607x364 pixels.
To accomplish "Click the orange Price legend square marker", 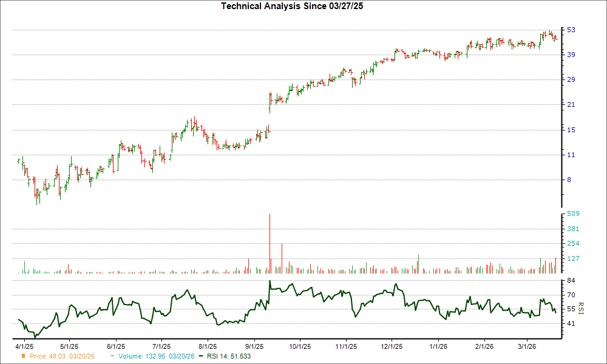I will click(23, 357).
